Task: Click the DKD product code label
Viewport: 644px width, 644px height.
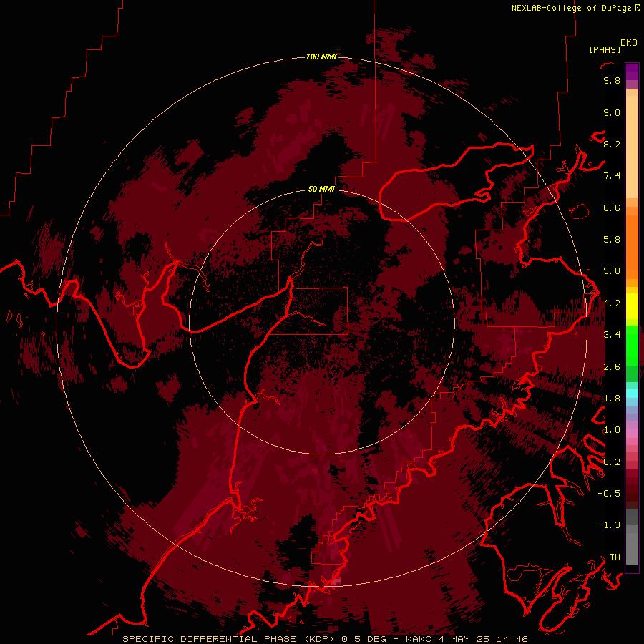Action: 629,43
